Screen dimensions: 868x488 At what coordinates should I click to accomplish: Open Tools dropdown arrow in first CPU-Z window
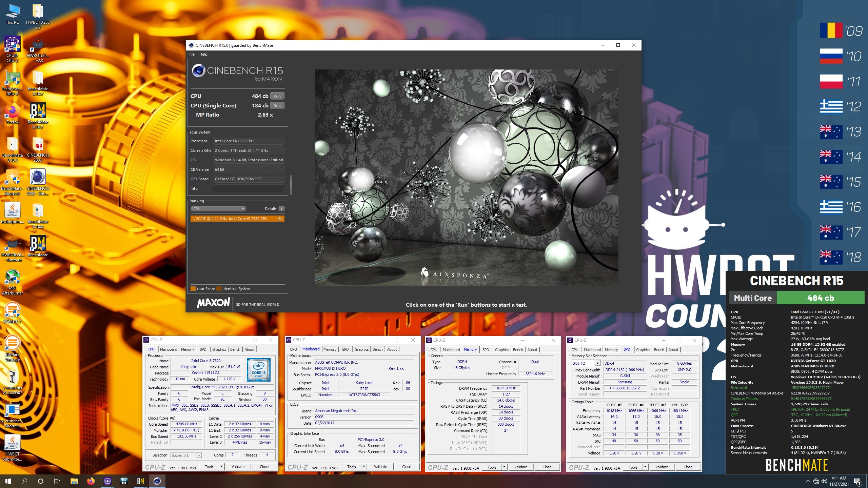pyautogui.click(x=221, y=467)
